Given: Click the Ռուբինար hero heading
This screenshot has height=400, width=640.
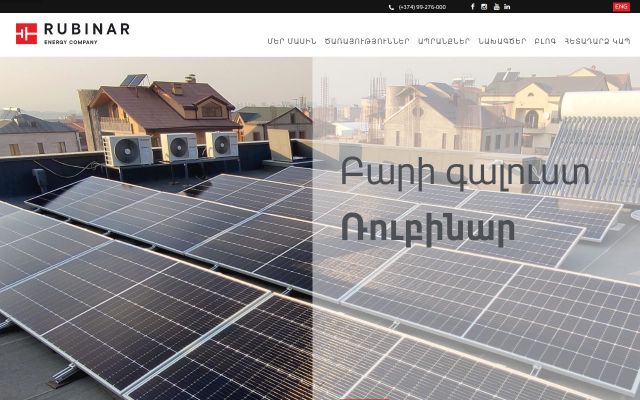Looking at the screenshot, I should (428, 231).
